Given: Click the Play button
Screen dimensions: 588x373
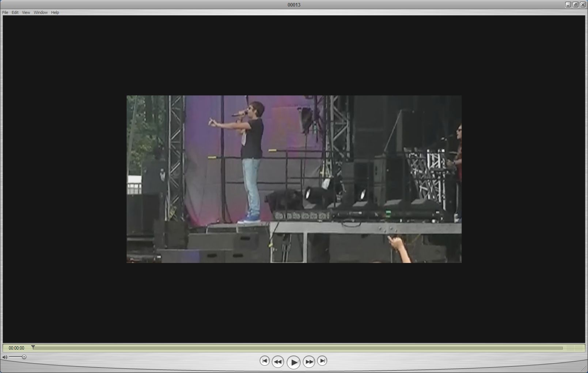Looking at the screenshot, I should (x=293, y=362).
